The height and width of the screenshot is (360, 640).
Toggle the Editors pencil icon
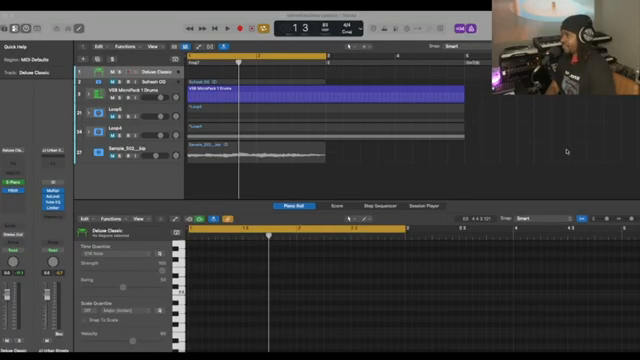tap(79, 29)
